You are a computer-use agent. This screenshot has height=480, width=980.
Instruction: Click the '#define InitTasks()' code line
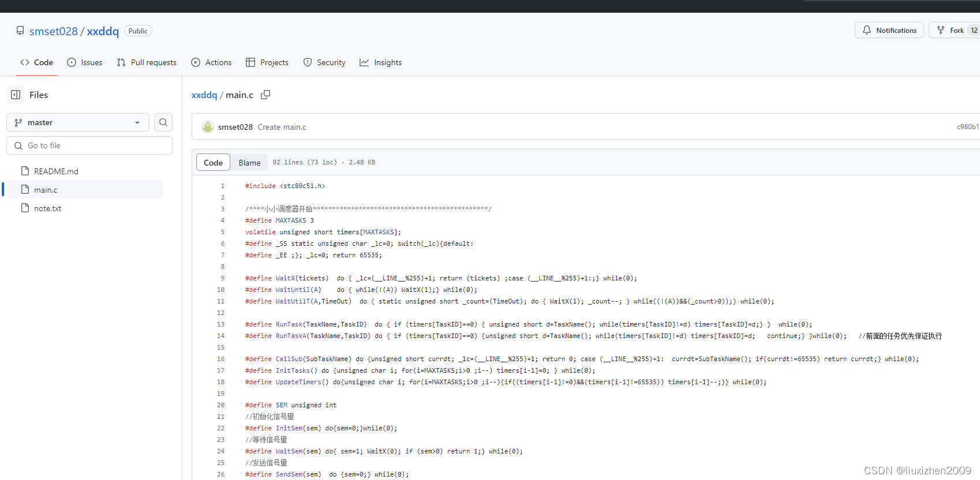pyautogui.click(x=420, y=370)
